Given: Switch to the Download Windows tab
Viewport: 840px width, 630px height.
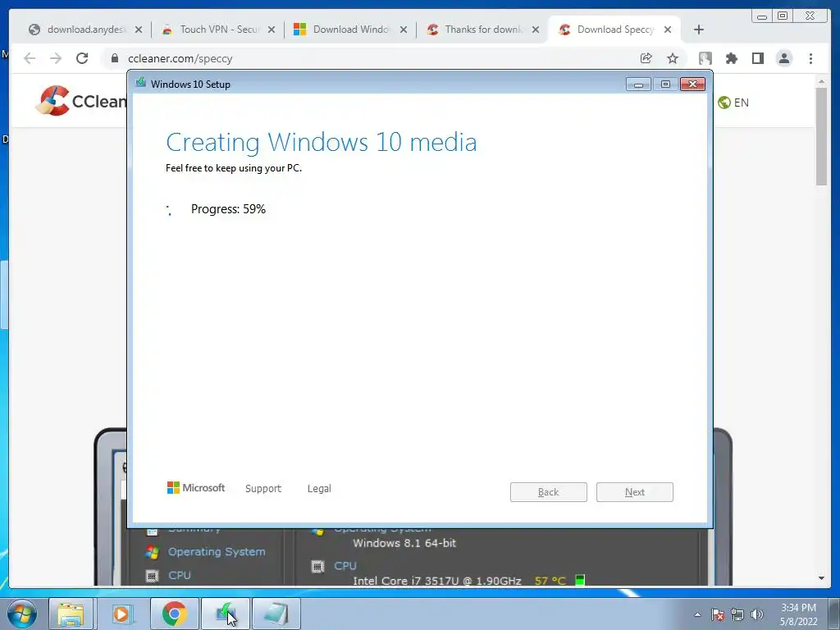Looking at the screenshot, I should pyautogui.click(x=351, y=30).
